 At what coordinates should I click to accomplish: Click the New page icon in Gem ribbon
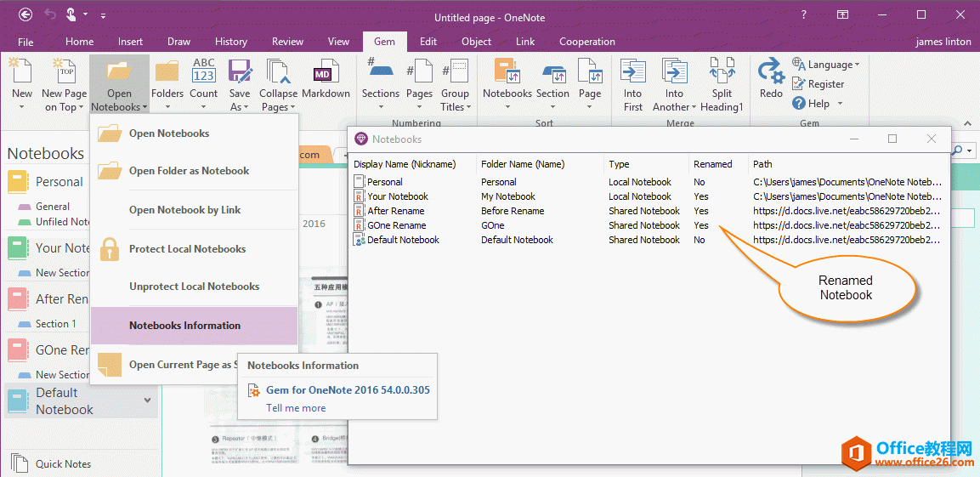22,71
